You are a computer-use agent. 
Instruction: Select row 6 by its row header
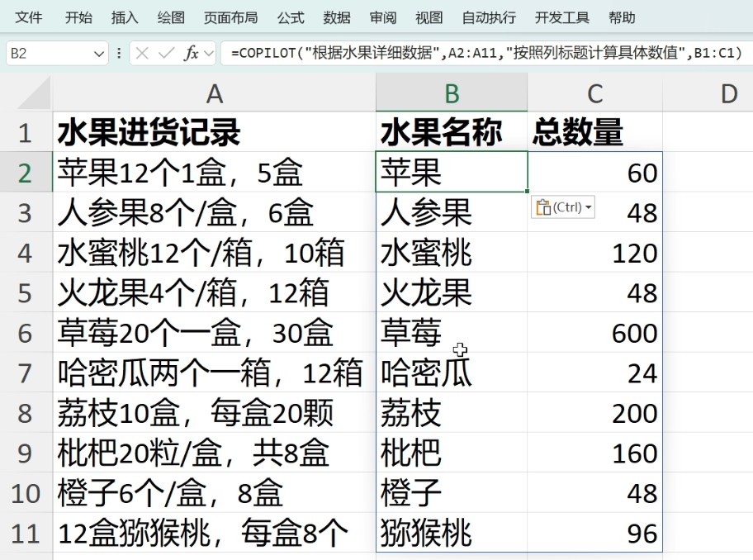[25, 333]
